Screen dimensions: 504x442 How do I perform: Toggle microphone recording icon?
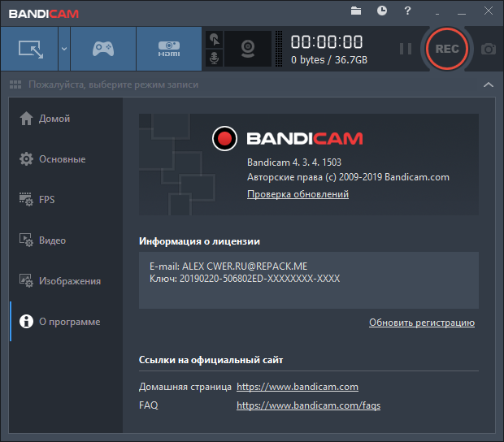coord(214,58)
